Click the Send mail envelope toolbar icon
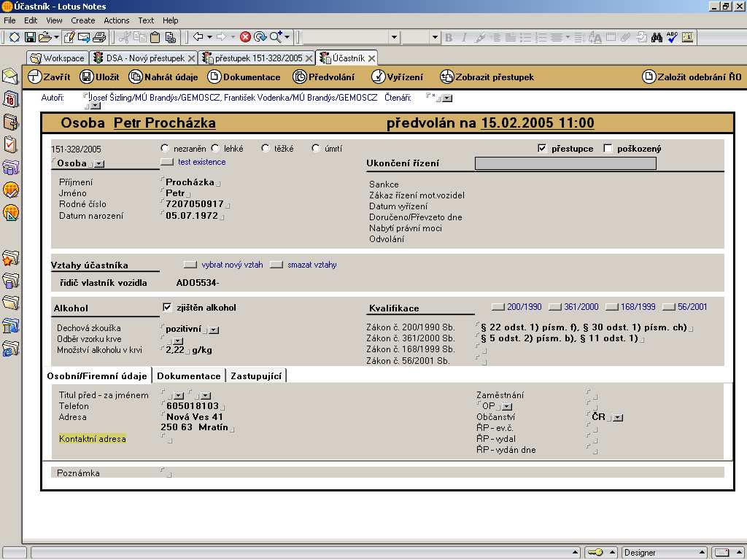 (x=84, y=37)
